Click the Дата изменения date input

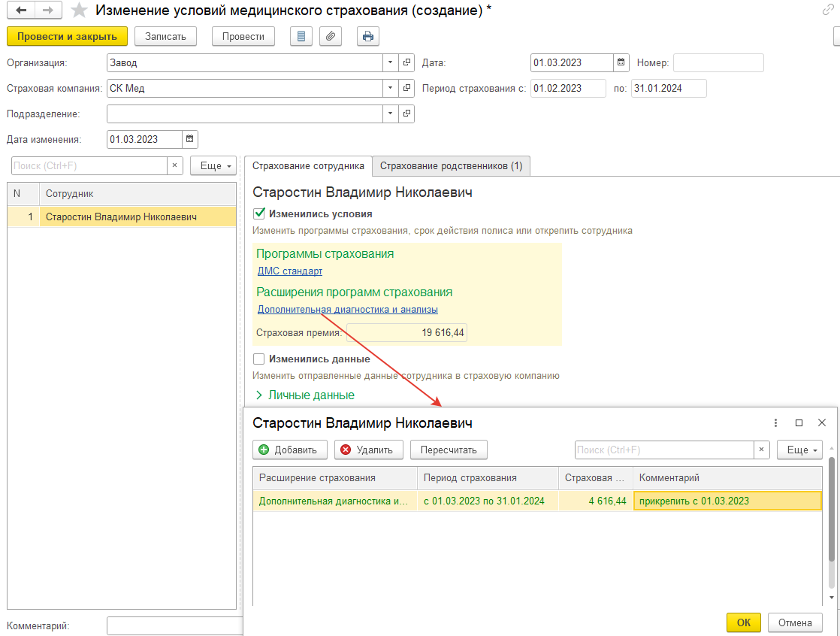(x=145, y=139)
